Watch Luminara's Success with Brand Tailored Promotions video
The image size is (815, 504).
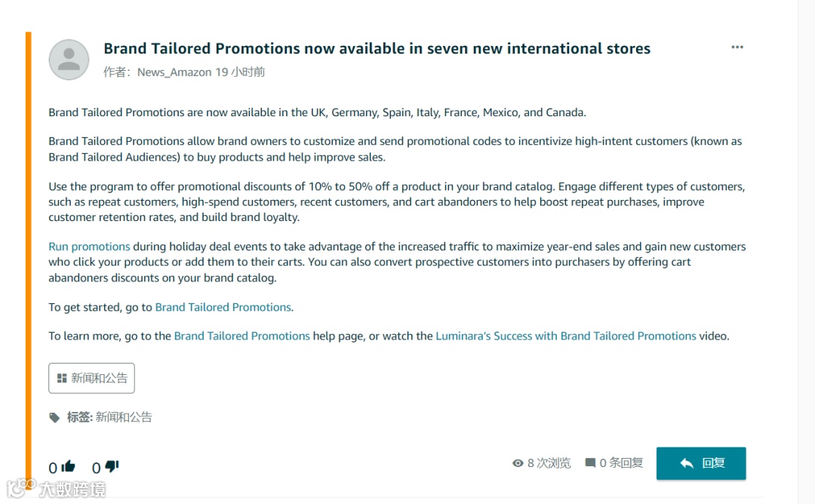coord(565,337)
